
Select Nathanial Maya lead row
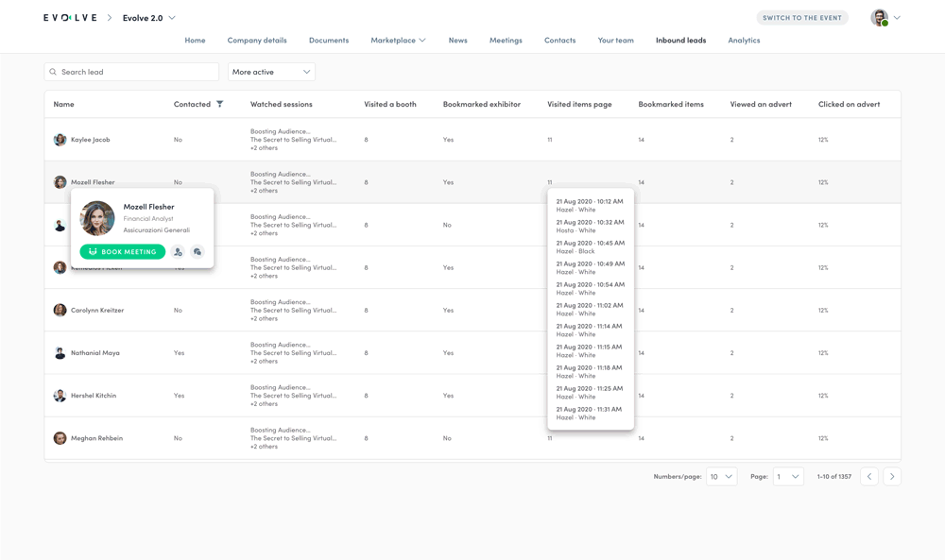(95, 353)
